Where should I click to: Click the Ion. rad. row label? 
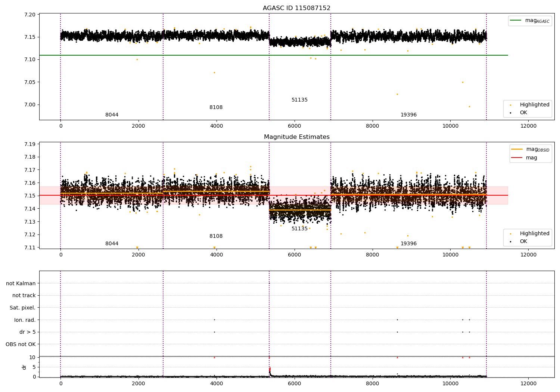point(25,320)
